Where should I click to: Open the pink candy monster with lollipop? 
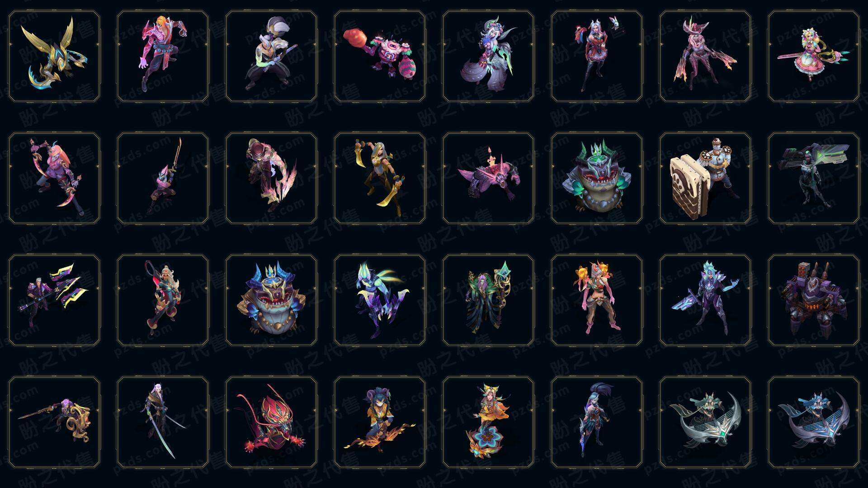[x=380, y=56]
